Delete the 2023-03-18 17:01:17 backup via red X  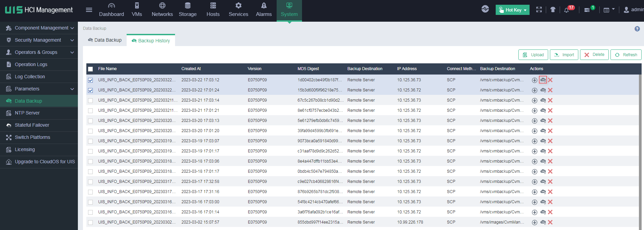550,171
